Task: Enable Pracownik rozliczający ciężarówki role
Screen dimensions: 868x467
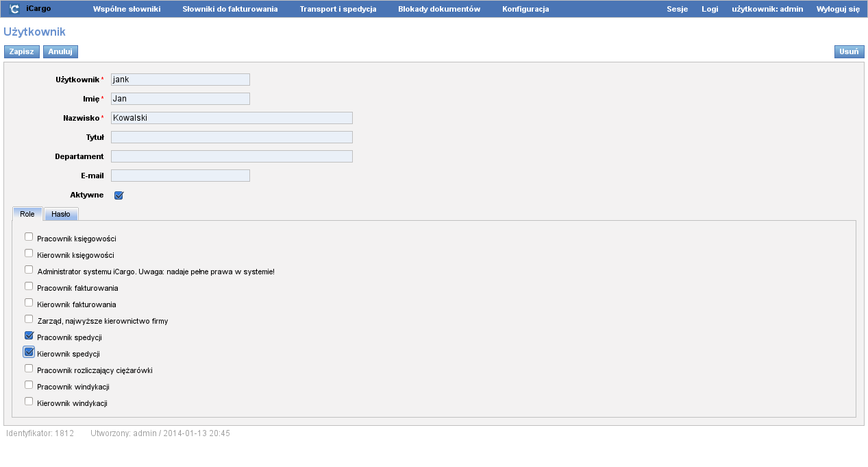Action: [x=29, y=368]
